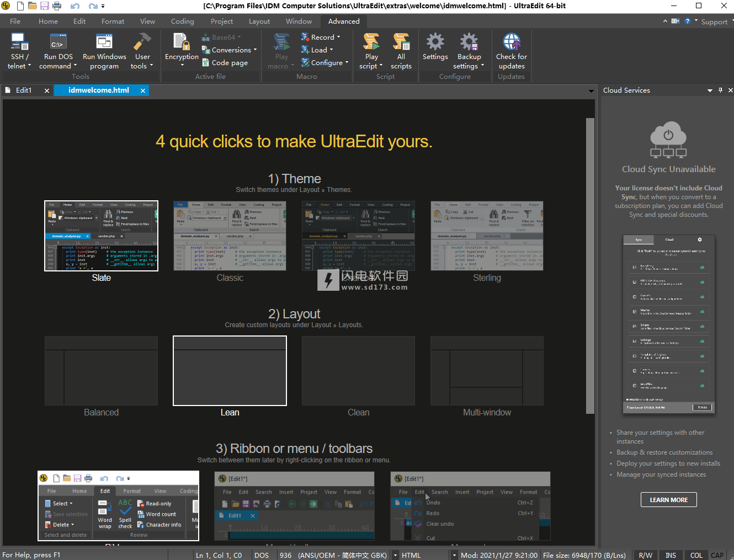Open the Encryption options

tap(182, 51)
